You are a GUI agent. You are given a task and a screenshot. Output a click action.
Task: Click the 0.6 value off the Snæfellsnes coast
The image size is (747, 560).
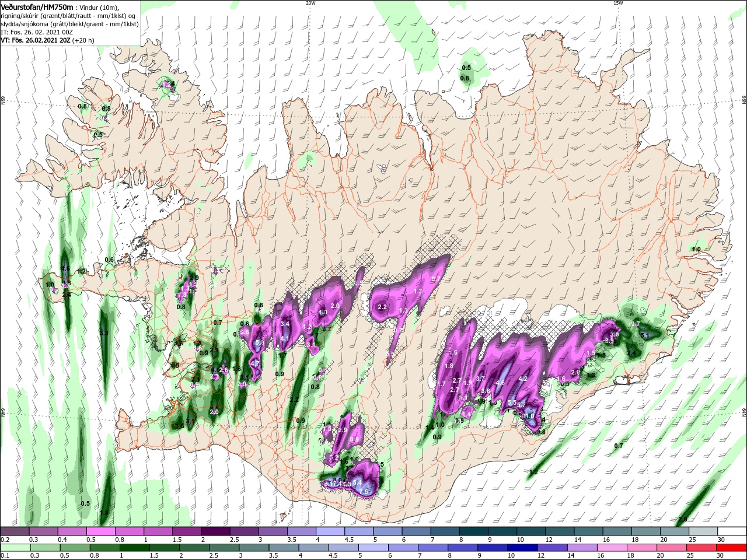click(x=109, y=260)
